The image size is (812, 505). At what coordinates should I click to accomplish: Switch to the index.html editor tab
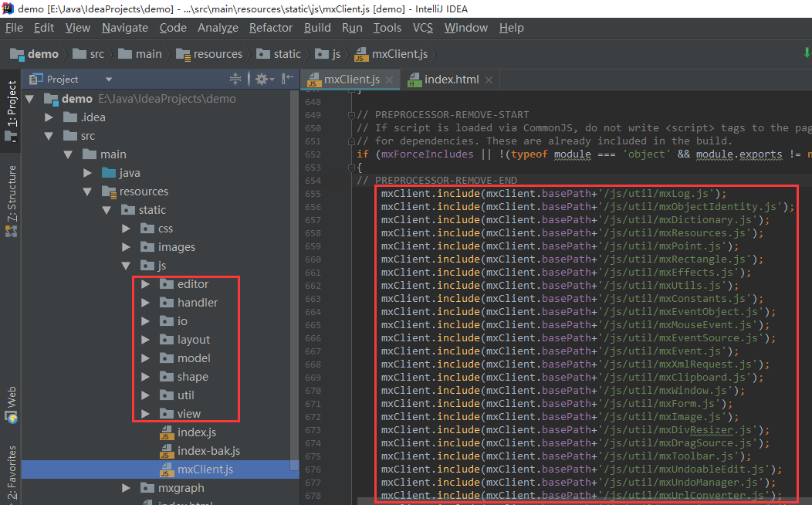pos(443,80)
